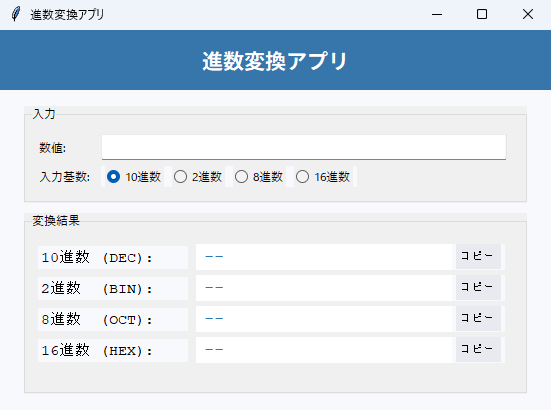Maximize the 進数変換アプリ window

[482, 14]
